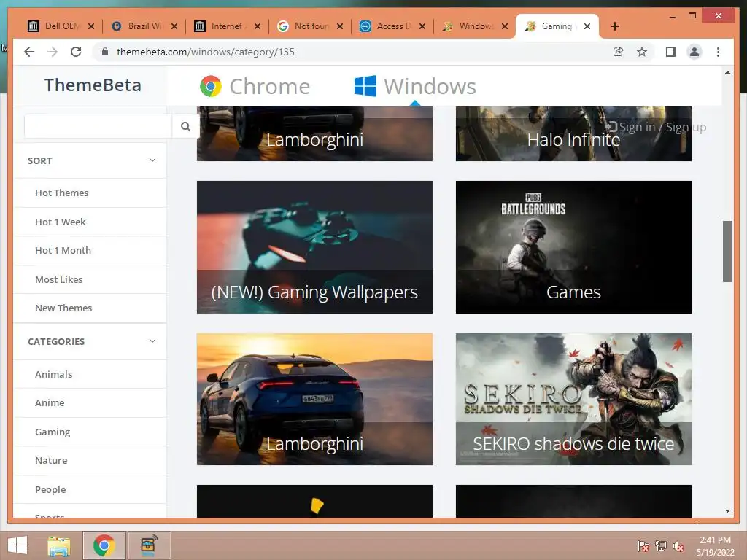Click the Action Center flag tray icon
747x560 pixels.
[x=643, y=545]
